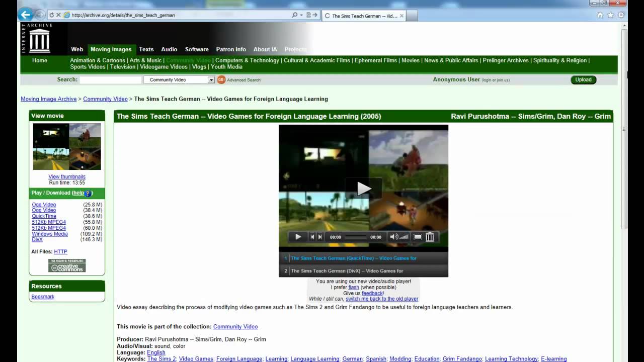Start video with large center play button

(363, 189)
